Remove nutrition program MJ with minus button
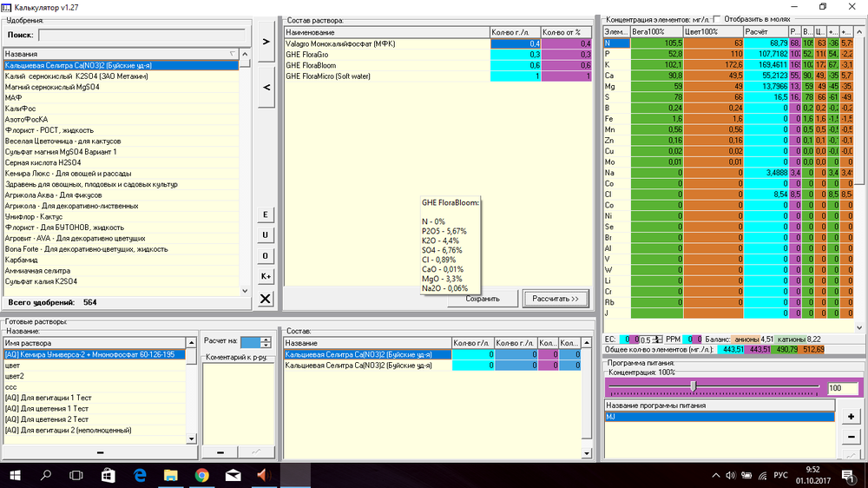The image size is (868, 488). 851,437
